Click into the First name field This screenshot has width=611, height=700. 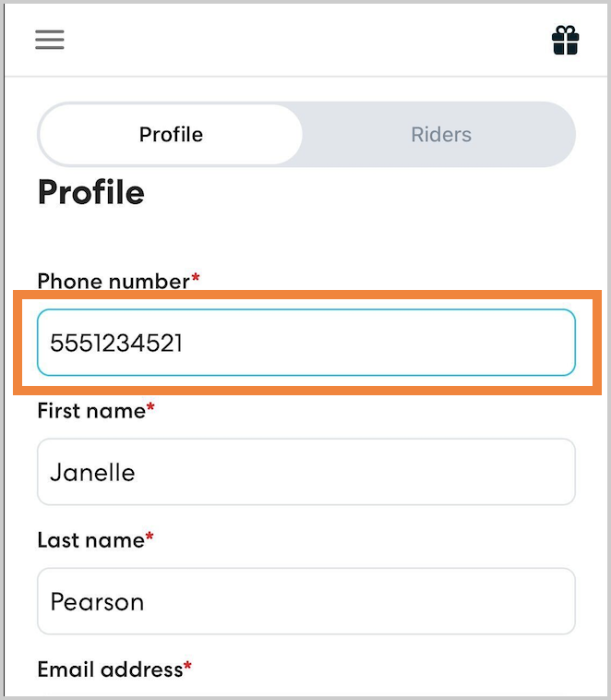[x=369, y=472]
